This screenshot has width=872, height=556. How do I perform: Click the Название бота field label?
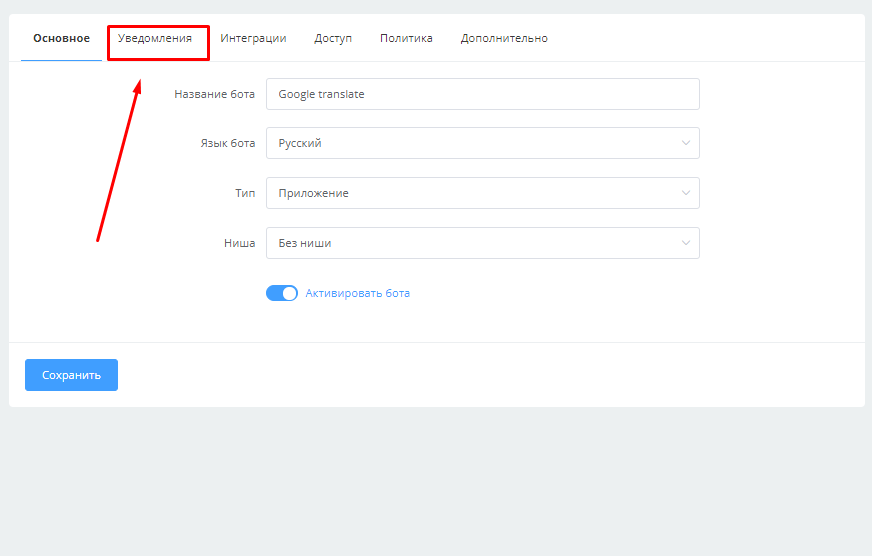[x=214, y=94]
